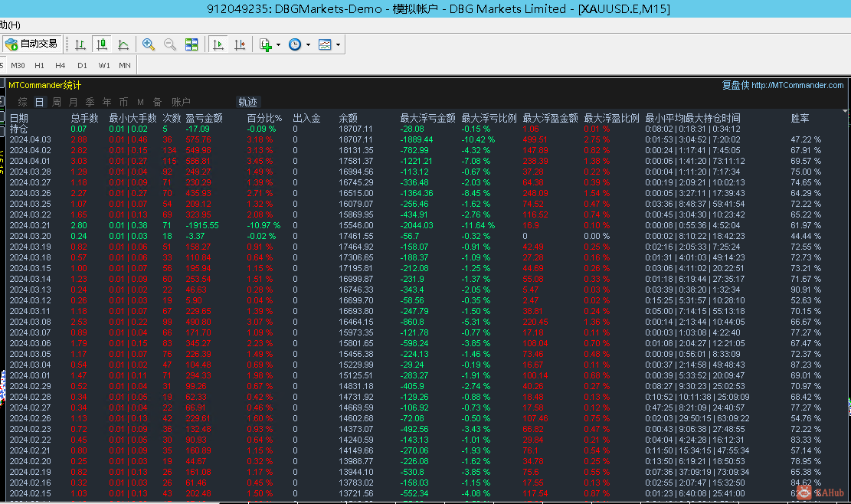Click the 总手数 column header

pyautogui.click(x=85, y=118)
